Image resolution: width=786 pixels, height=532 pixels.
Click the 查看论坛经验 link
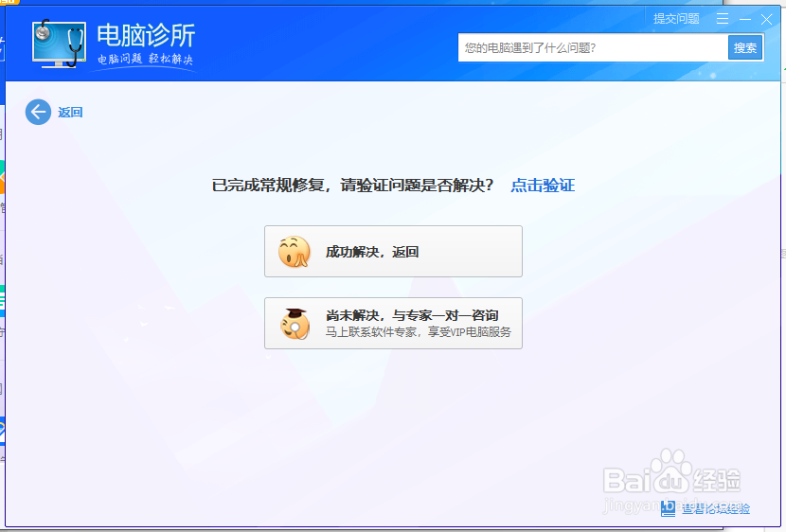pyautogui.click(x=716, y=509)
